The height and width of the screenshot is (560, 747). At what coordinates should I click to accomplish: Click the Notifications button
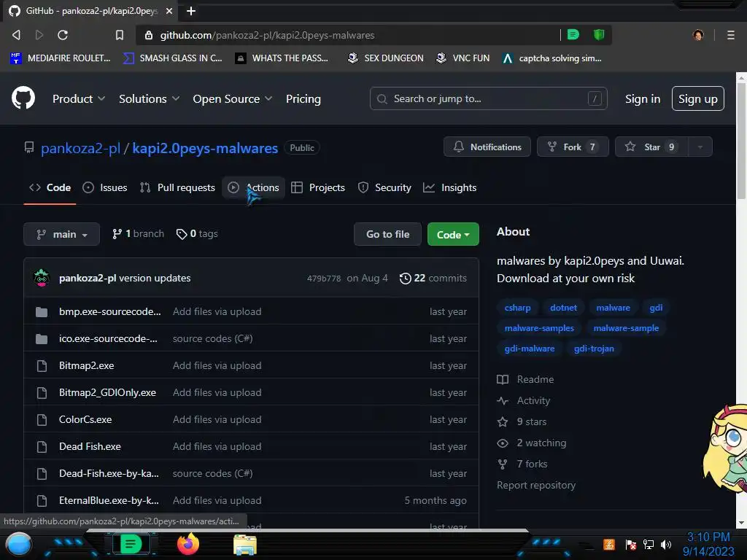(x=487, y=147)
